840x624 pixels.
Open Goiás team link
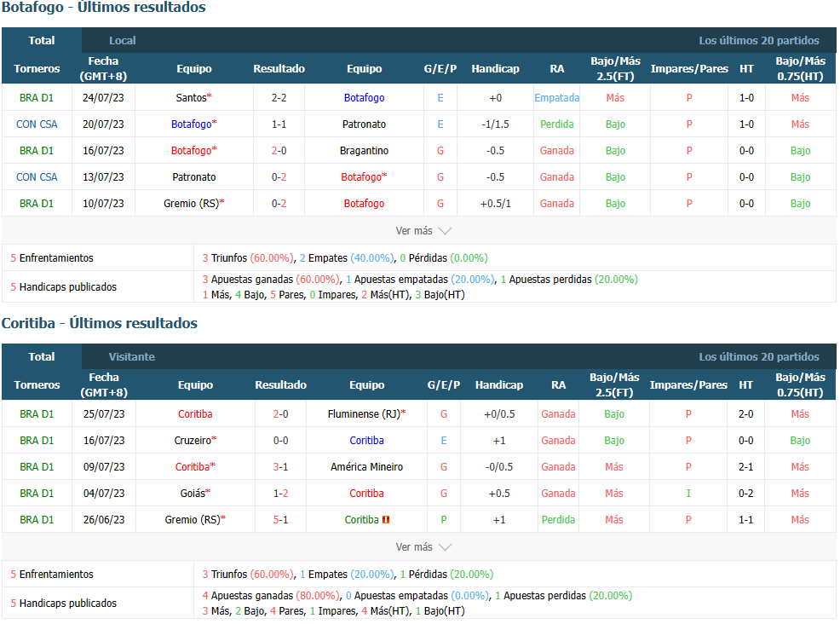tap(195, 494)
